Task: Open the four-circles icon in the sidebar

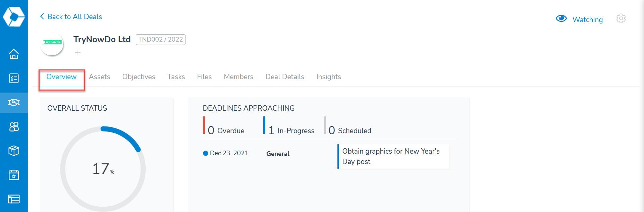Action: (x=14, y=126)
